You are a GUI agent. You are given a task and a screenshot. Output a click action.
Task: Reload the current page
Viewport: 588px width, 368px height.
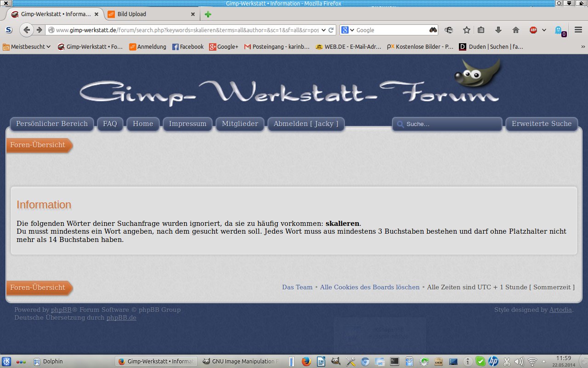(x=331, y=30)
